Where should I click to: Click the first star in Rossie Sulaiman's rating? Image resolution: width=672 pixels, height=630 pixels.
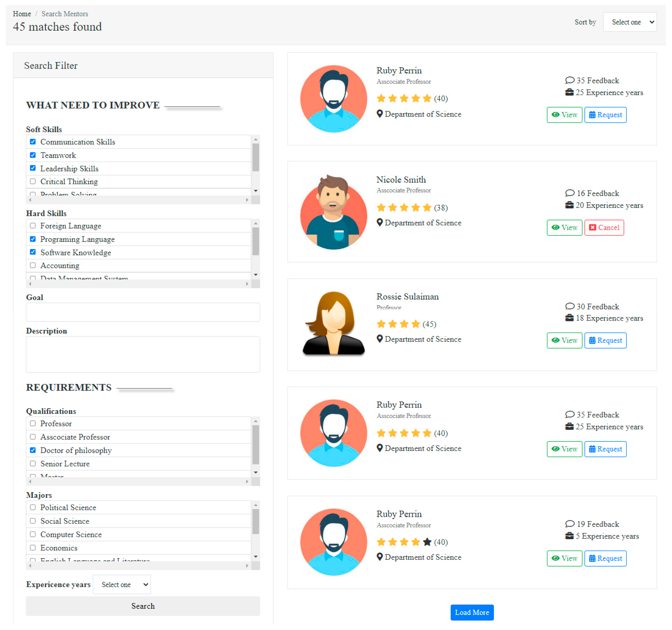(x=381, y=324)
